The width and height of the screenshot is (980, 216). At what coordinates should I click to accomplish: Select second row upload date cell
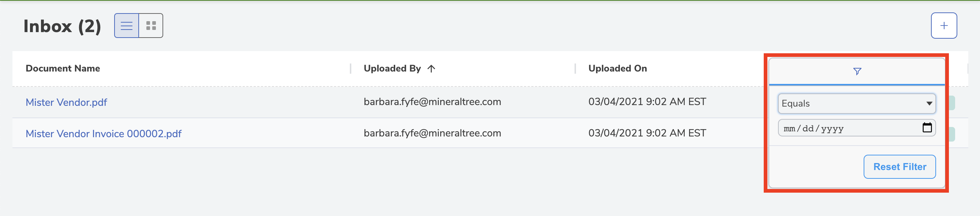point(647,133)
